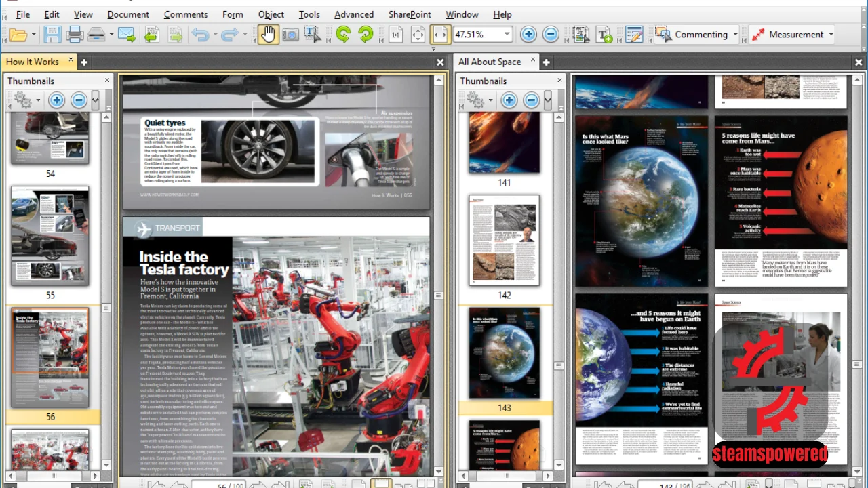This screenshot has width=868, height=488.
Task: Add a new tab next to All About Space
Action: (546, 62)
